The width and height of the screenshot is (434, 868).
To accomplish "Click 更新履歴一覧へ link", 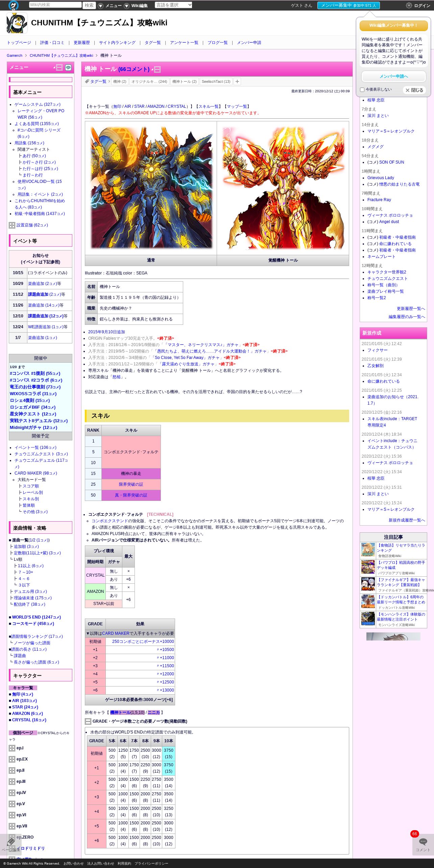I will [411, 309].
